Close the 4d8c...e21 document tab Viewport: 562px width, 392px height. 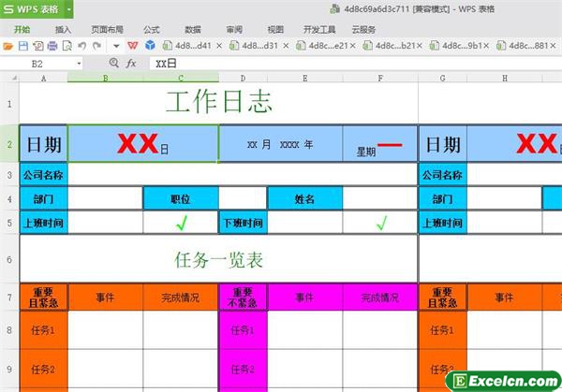353,46
